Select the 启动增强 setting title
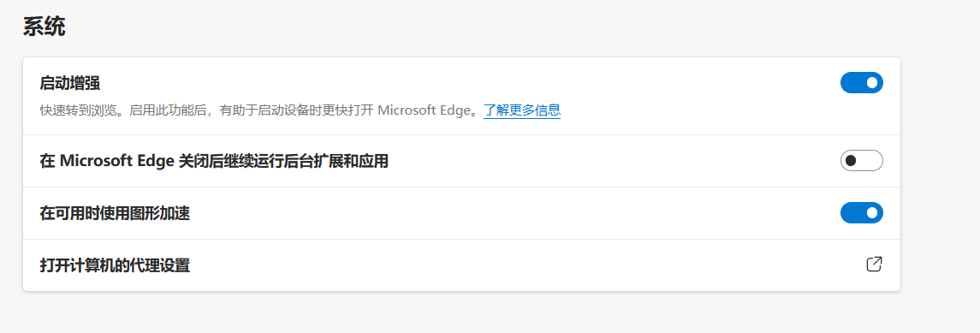 point(69,83)
